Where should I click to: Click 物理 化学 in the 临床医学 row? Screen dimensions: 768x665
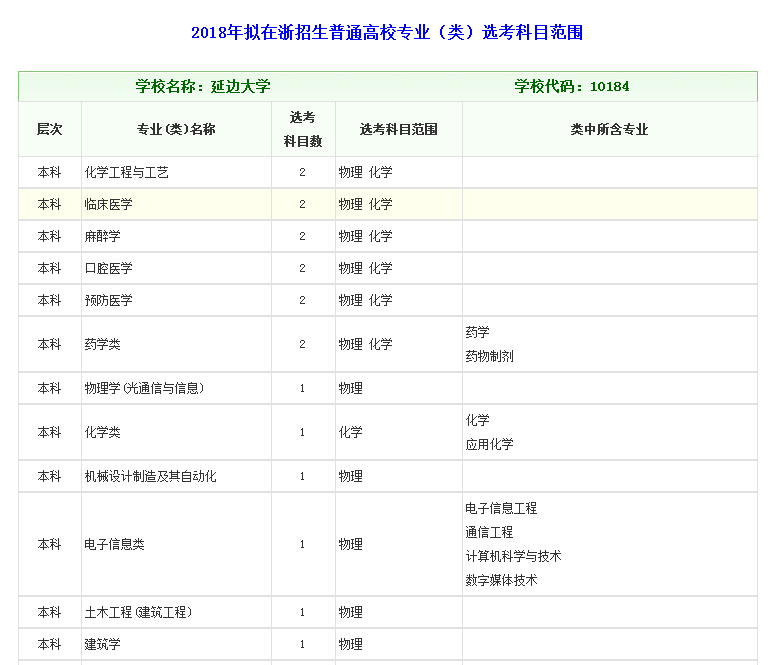pos(365,204)
